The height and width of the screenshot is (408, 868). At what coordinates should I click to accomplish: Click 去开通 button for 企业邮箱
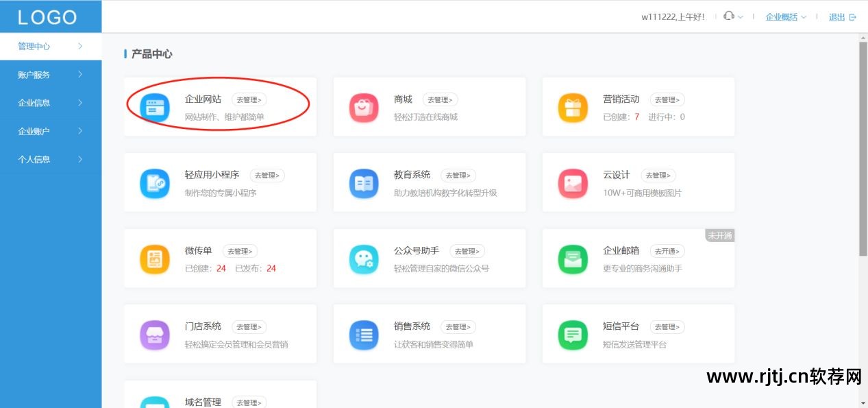(667, 251)
